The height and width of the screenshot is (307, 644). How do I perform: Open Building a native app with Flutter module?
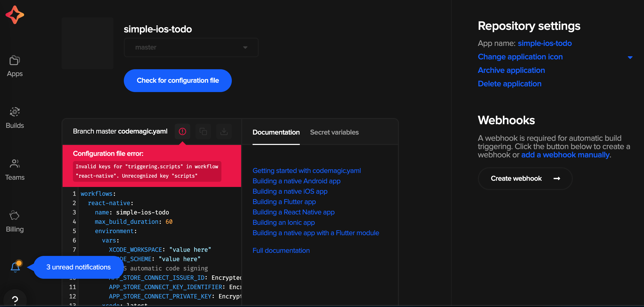click(316, 233)
